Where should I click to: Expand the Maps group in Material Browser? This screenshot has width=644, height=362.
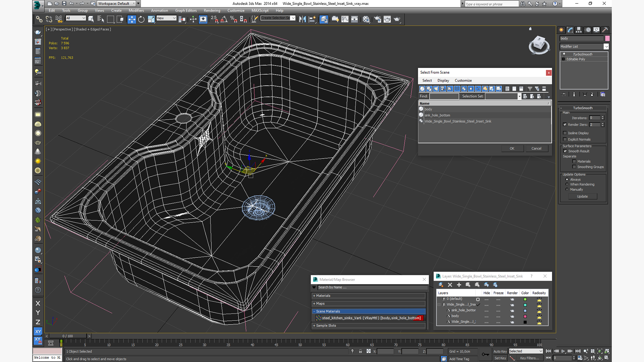tap(369, 303)
